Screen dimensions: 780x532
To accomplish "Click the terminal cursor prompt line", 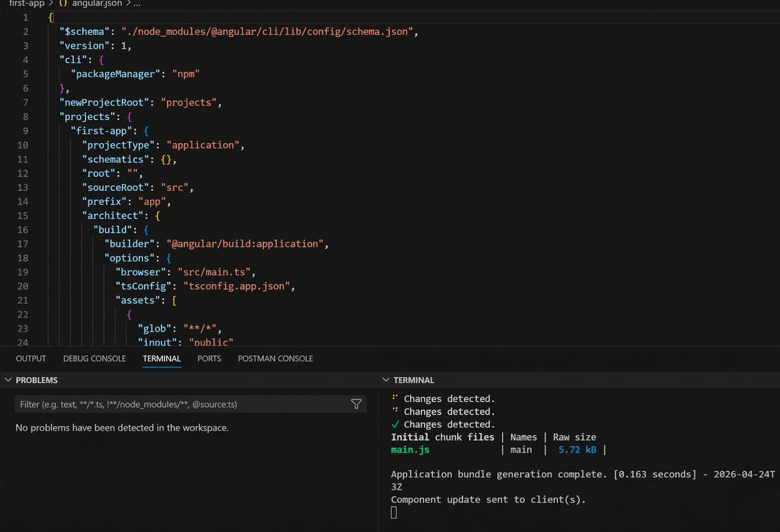I will 394,513.
